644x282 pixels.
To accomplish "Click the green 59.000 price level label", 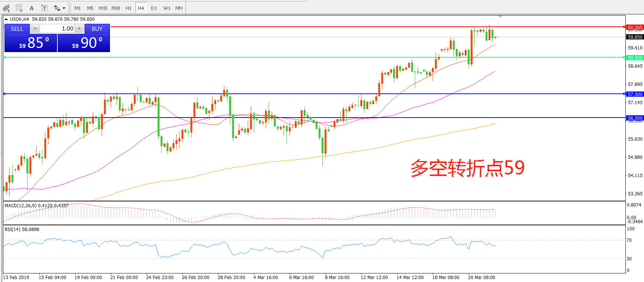I will click(635, 58).
